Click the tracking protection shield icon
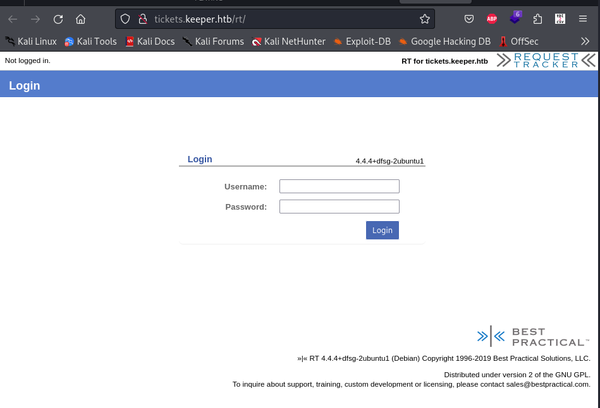The height and width of the screenshot is (408, 600). [125, 18]
